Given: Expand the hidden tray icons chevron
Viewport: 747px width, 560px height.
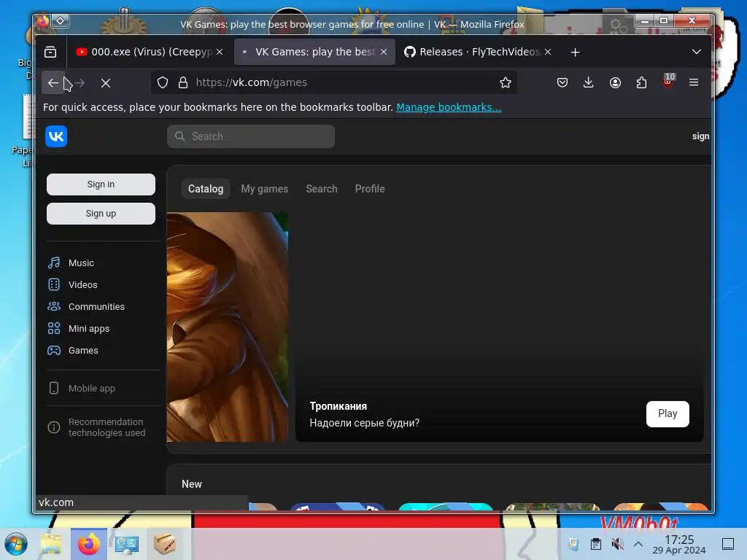Looking at the screenshot, I should (x=638, y=544).
